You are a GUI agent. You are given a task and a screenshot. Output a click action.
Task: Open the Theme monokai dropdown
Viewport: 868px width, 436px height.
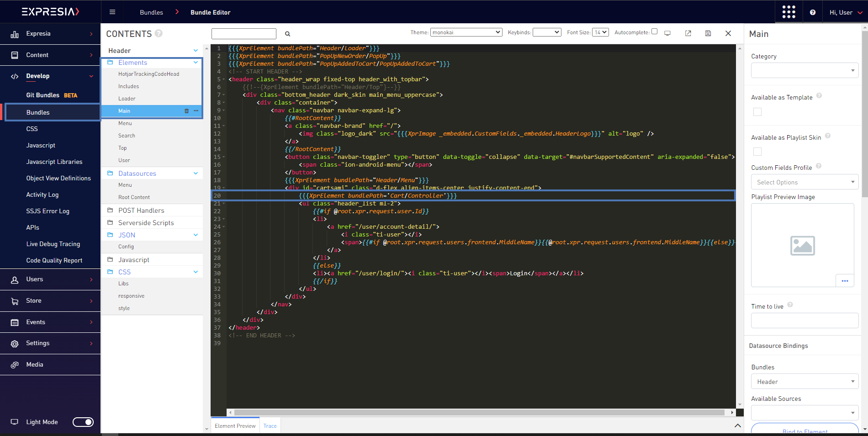tap(466, 32)
